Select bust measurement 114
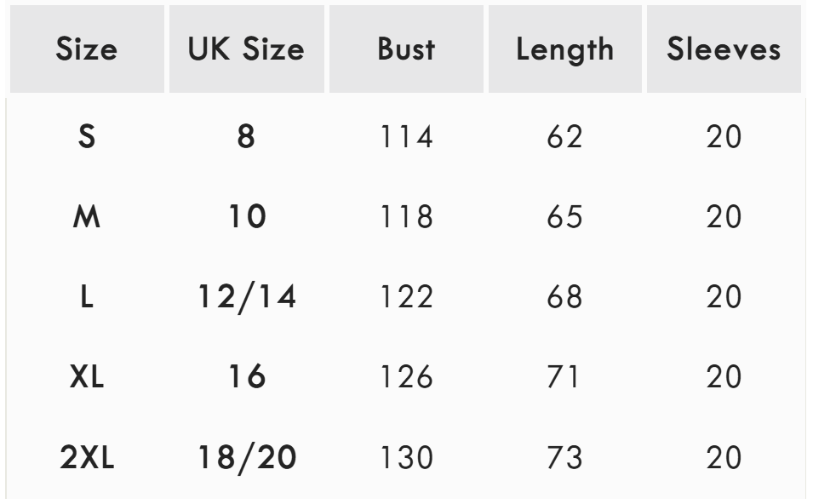 coord(406,137)
